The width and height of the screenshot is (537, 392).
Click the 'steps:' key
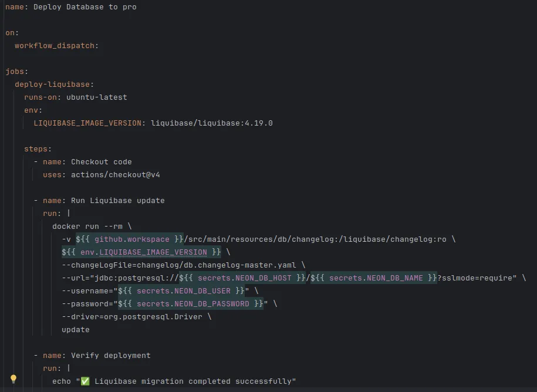(38, 149)
